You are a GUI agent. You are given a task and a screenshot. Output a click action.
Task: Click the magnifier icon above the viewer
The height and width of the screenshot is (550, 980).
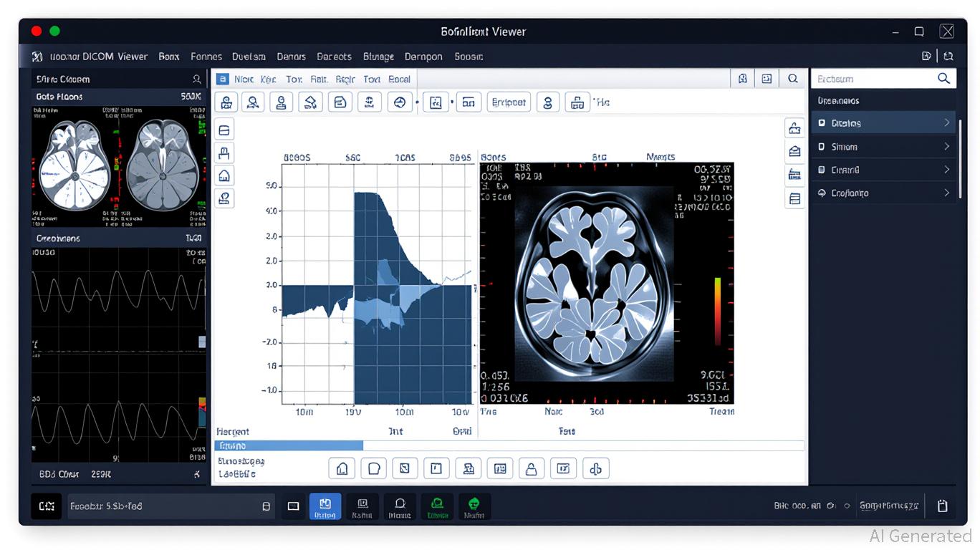tap(792, 79)
